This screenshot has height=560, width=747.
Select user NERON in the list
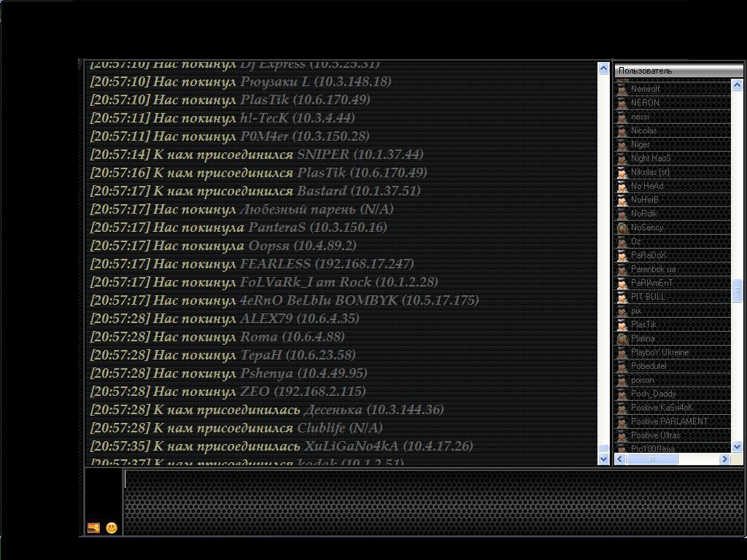coord(645,103)
